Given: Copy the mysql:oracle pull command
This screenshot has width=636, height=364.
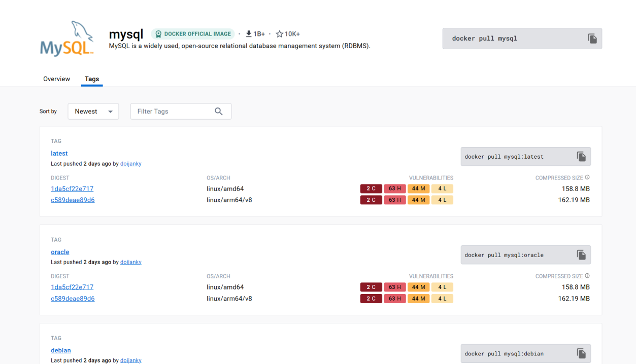Looking at the screenshot, I should pyautogui.click(x=581, y=255).
